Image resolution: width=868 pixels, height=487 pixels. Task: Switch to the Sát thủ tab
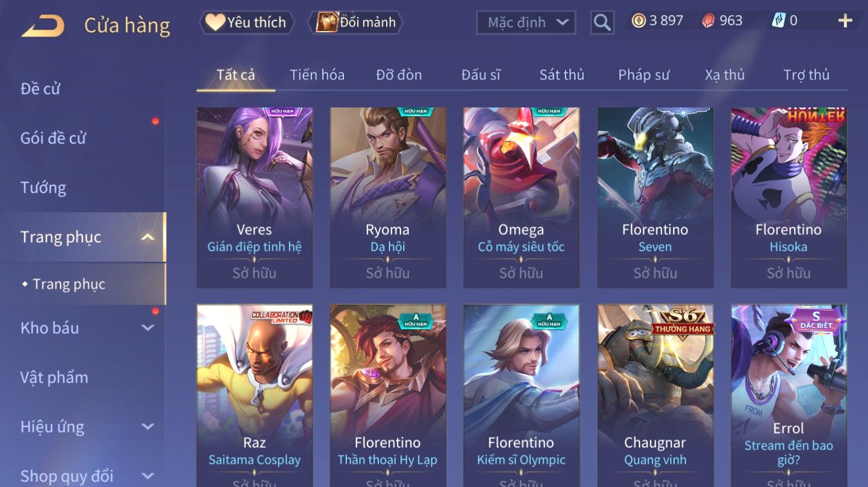click(562, 75)
